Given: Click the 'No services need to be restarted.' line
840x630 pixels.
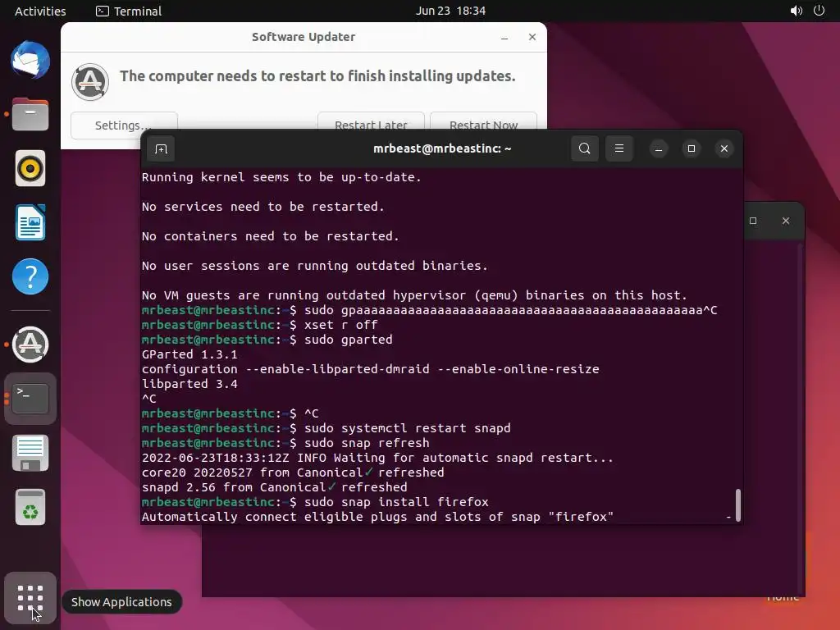Looking at the screenshot, I should tap(263, 206).
